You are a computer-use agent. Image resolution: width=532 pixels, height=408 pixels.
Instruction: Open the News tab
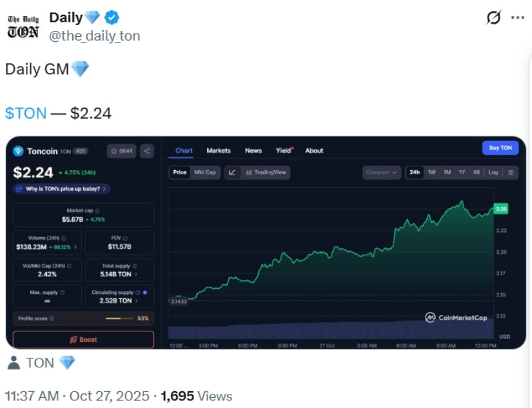coord(253,150)
